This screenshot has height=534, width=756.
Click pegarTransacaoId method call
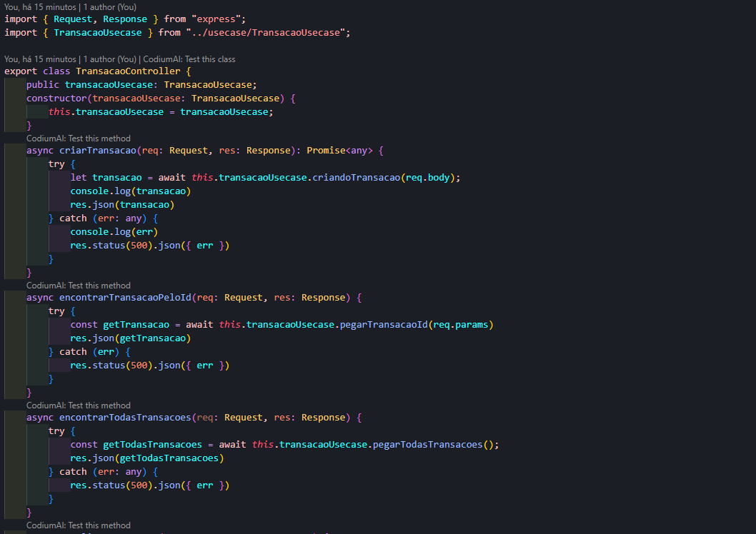click(384, 325)
